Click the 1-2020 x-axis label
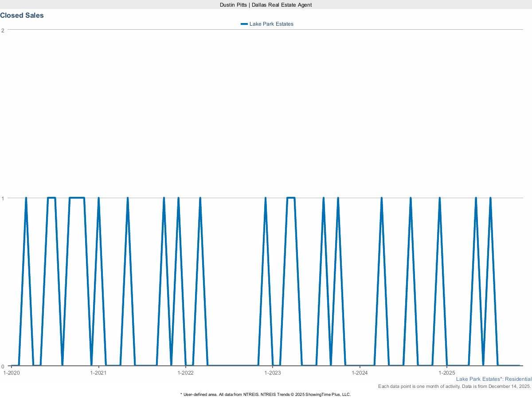The width and height of the screenshot is (532, 399). [x=12, y=373]
